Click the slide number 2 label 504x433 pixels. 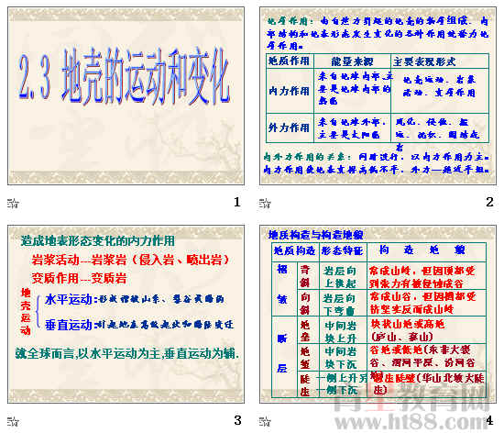click(x=489, y=202)
